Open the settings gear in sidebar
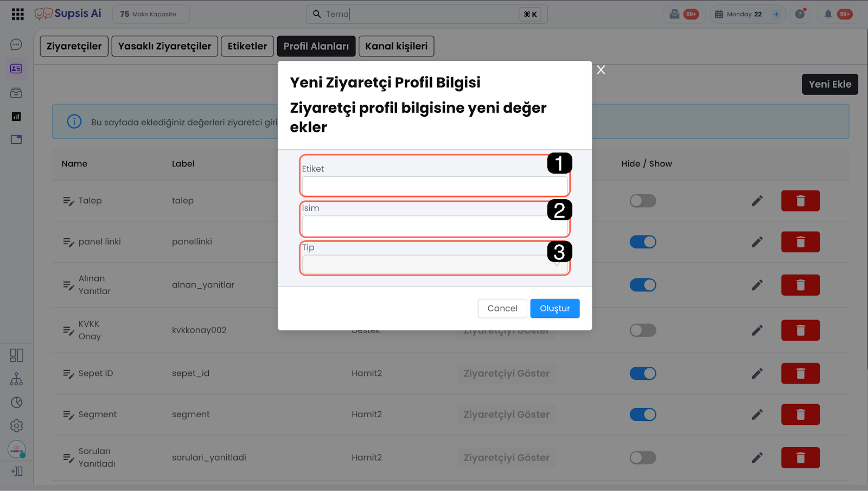Image resolution: width=868 pixels, height=491 pixels. click(x=16, y=426)
